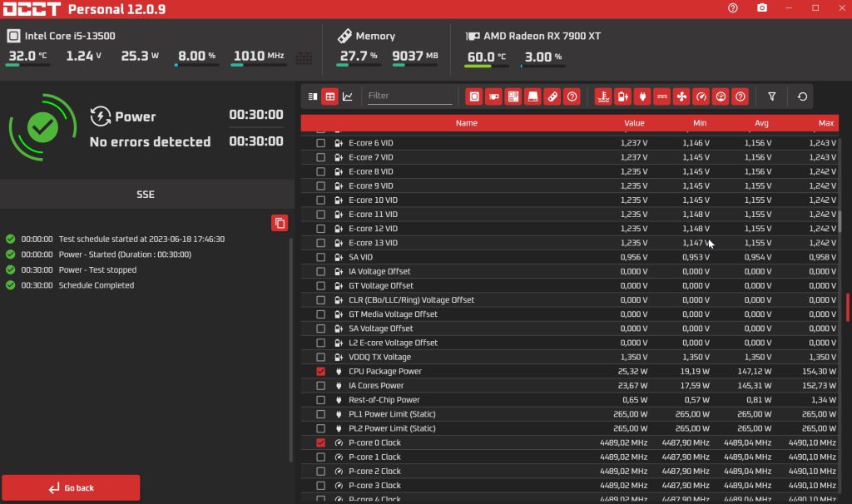Screen dimensions: 852x504
Task: Toggle the GPU sensors filter icon
Action: pos(494,96)
